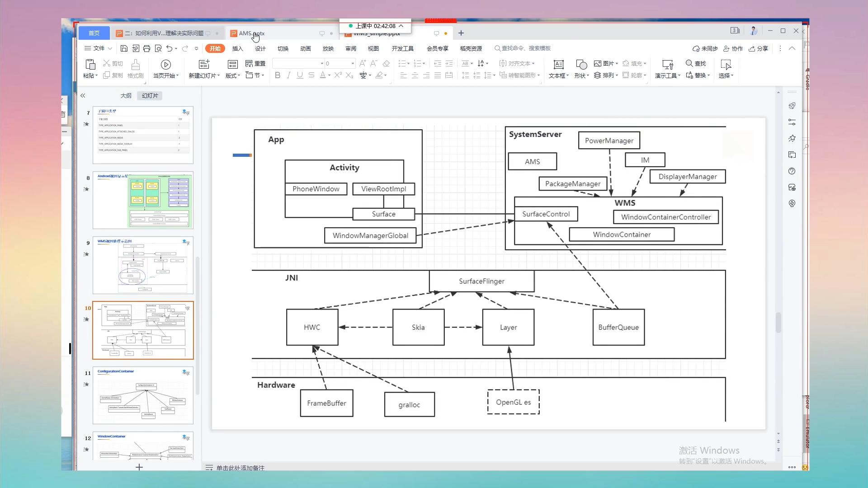Screen dimensions: 868x488
Task: Toggle Bold formatting
Action: [278, 75]
